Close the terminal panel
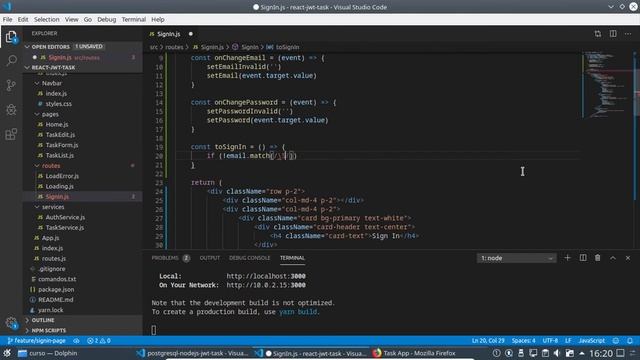Viewport: 640px width, 360px height. 628,258
